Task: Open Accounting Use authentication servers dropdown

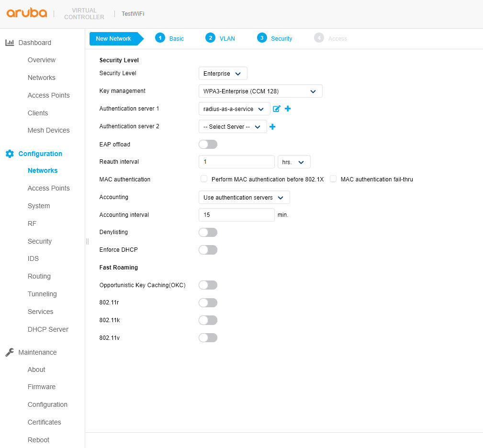Action: click(x=244, y=197)
